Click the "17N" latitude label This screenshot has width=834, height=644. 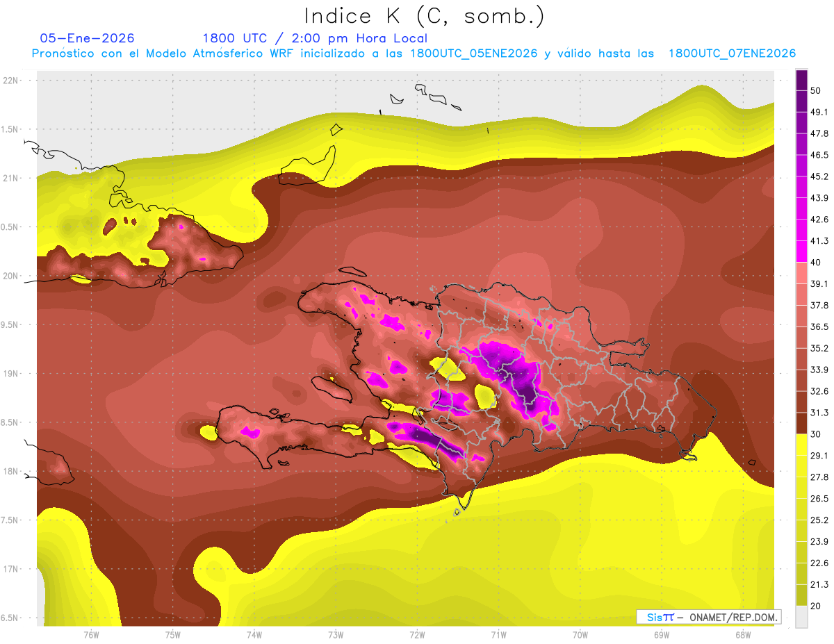(x=12, y=569)
